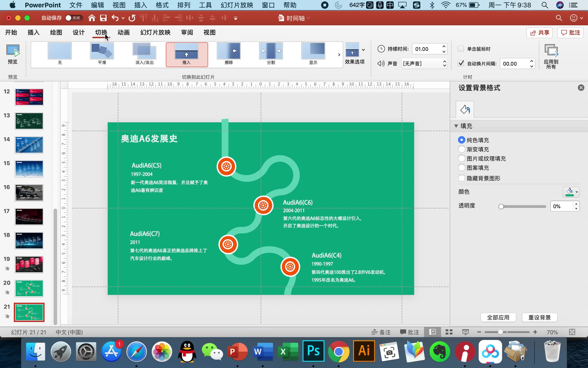Select the Push (推入) transition

[187, 55]
